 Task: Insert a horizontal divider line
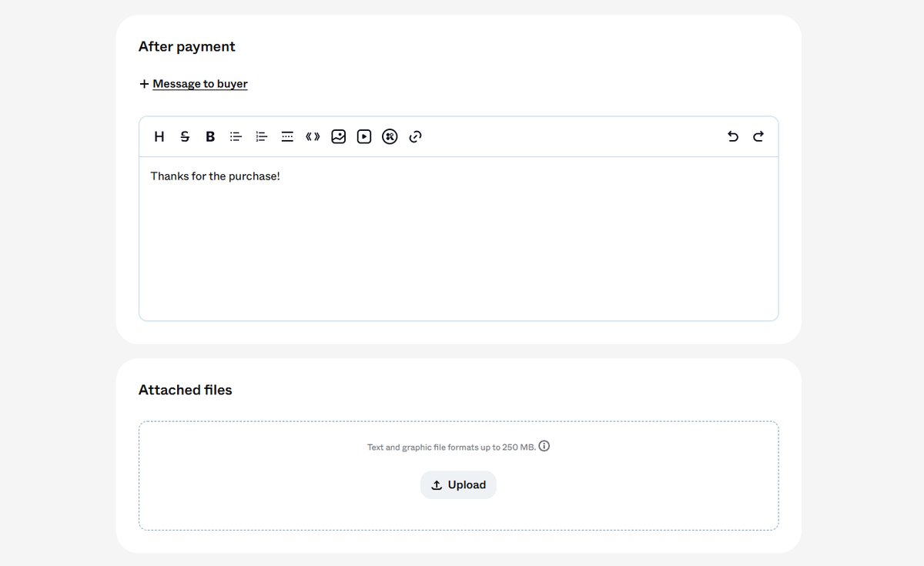coord(287,137)
